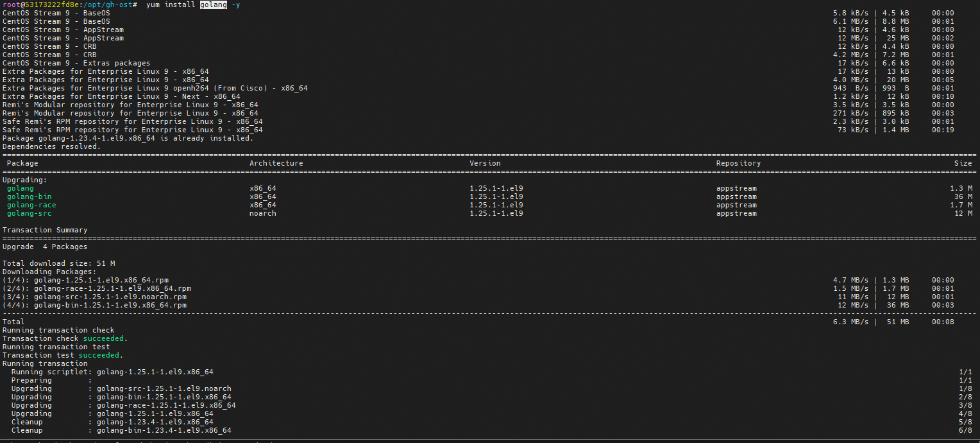980x443 pixels.
Task: Click the "Running transaction test" line
Action: click(56, 347)
